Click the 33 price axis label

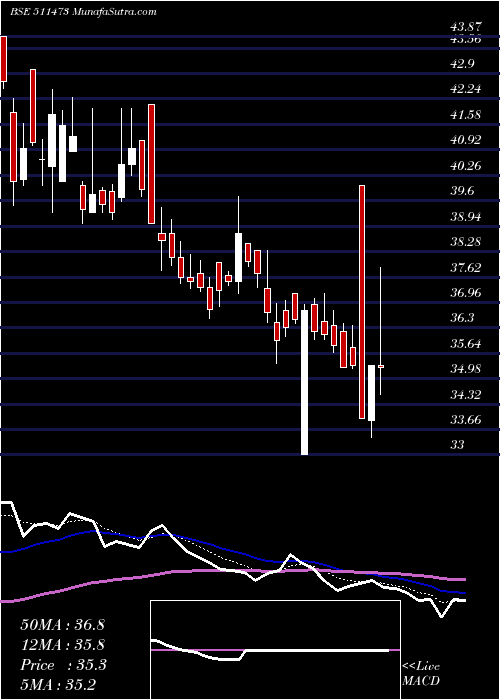458,445
